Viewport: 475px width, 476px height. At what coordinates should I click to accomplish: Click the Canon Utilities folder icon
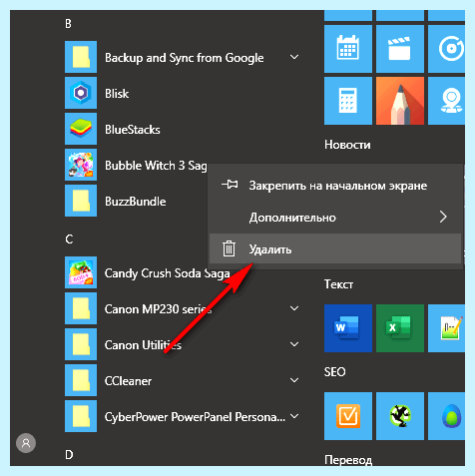click(x=81, y=344)
